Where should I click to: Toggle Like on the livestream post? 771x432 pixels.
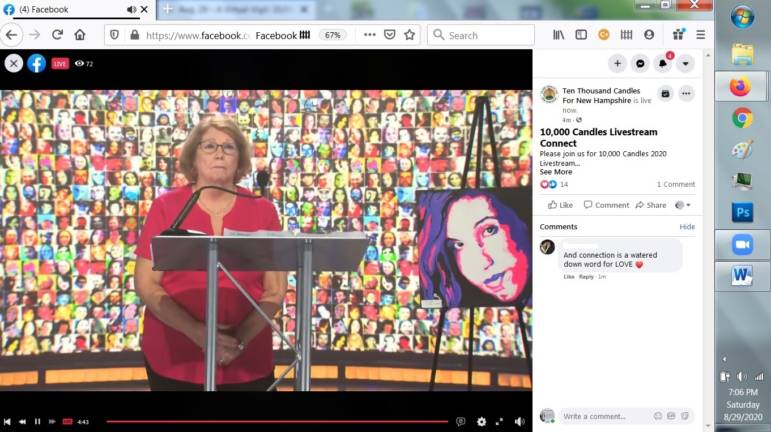[560, 205]
